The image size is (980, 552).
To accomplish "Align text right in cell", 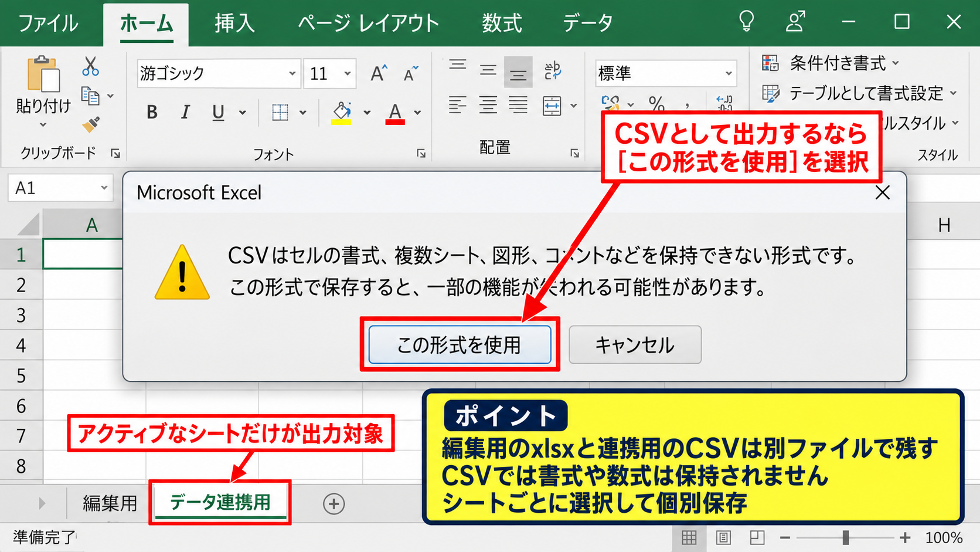I will coord(518,105).
